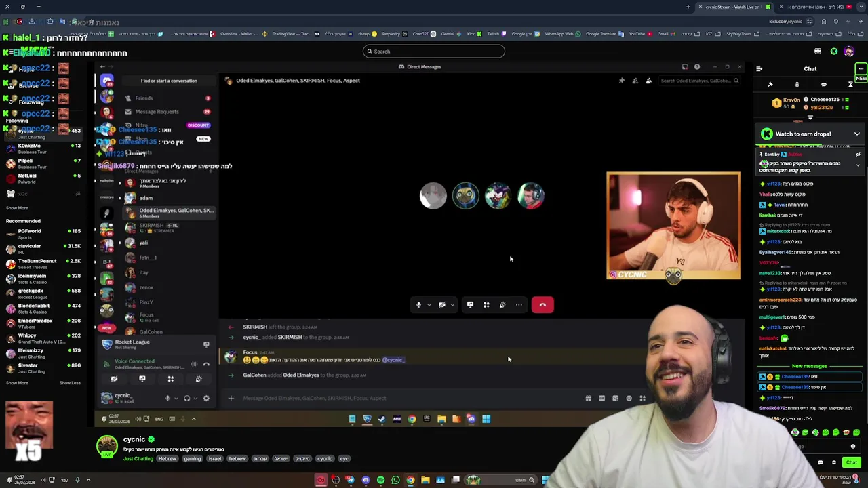Open Discord home direct messages icon

click(106, 81)
